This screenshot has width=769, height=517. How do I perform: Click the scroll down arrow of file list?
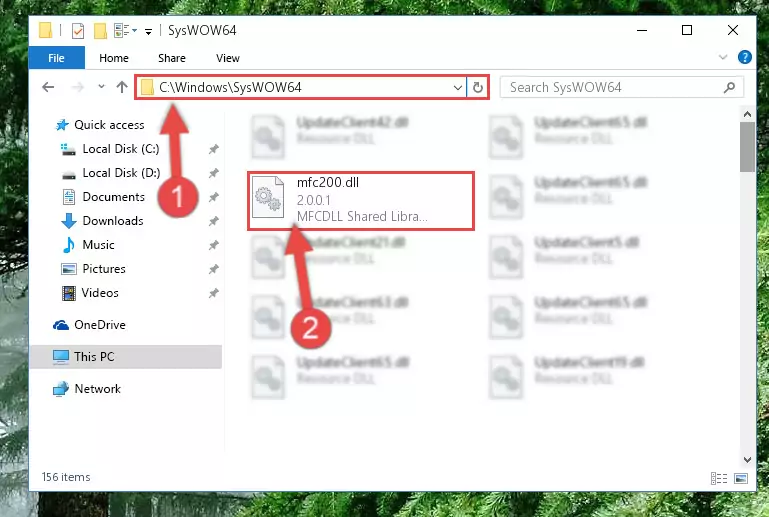click(x=747, y=460)
